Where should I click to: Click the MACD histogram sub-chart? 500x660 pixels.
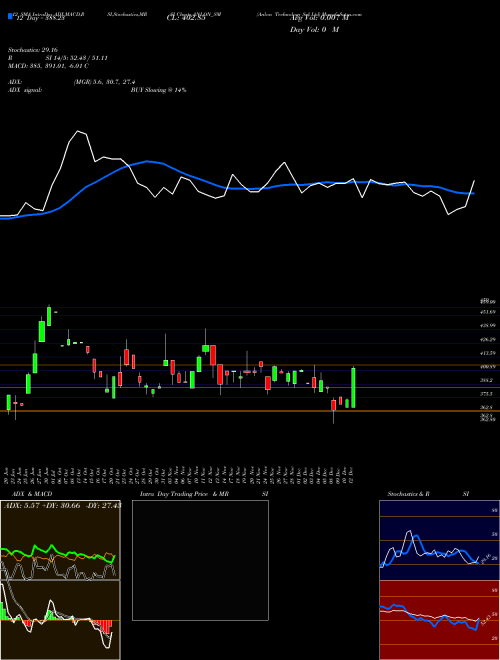pos(60,620)
